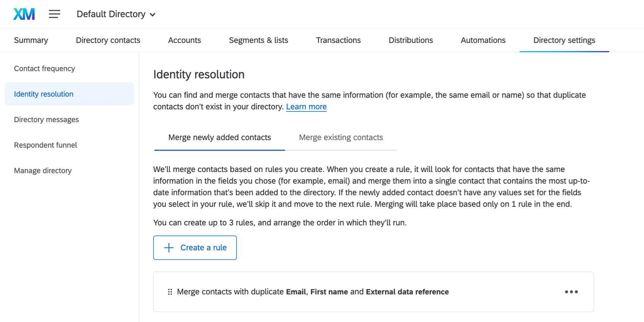Click the XM logo icon

pyautogui.click(x=24, y=14)
